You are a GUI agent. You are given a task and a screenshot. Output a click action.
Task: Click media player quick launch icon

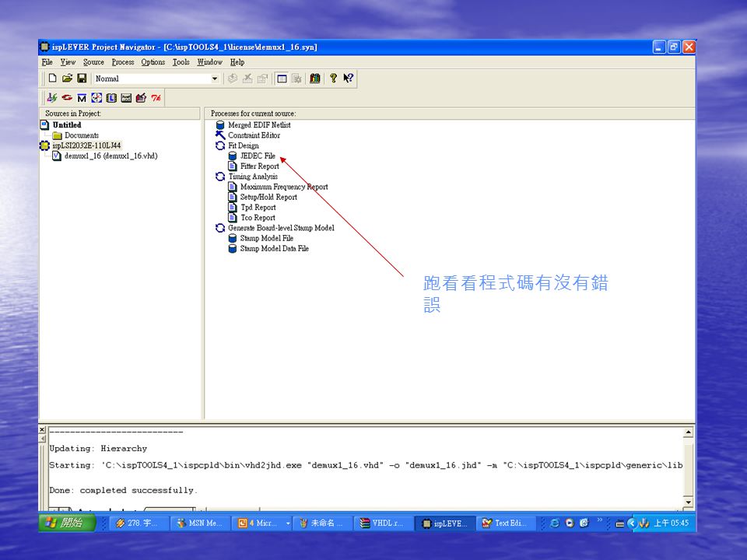(x=570, y=523)
